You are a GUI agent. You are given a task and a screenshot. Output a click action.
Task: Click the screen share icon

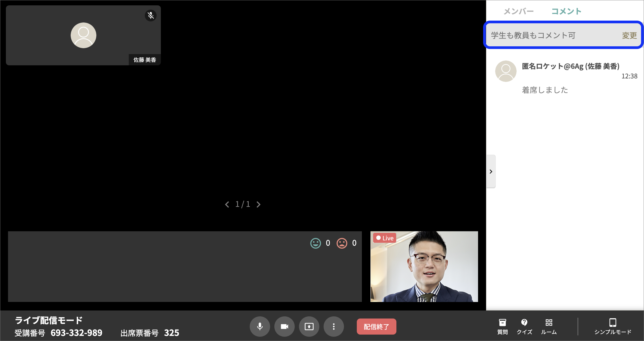[x=309, y=327]
